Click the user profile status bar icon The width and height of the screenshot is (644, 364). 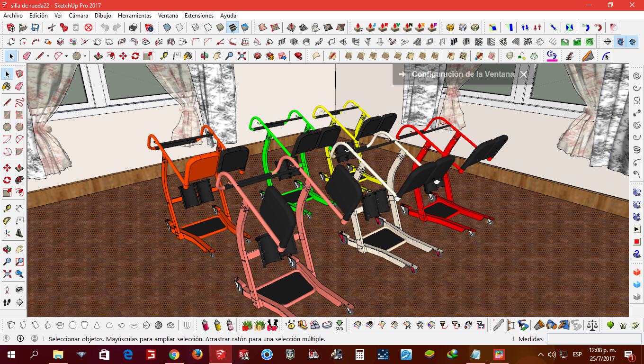[35, 339]
